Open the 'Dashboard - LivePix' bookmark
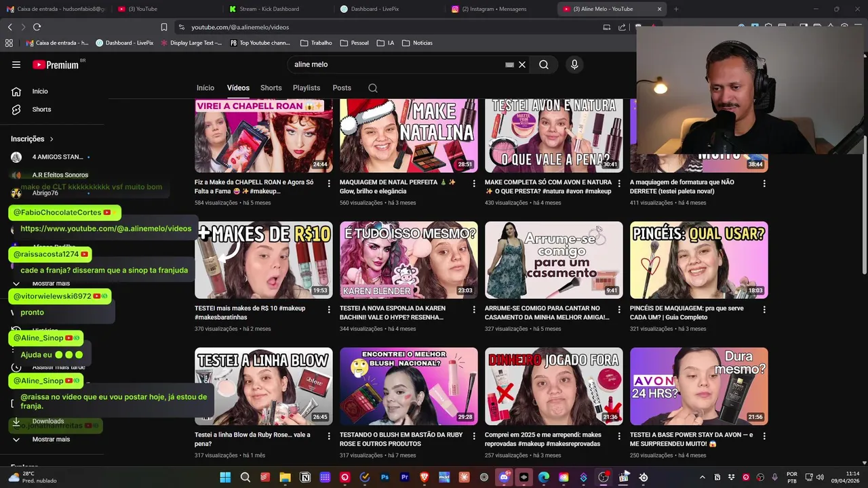 (125, 43)
